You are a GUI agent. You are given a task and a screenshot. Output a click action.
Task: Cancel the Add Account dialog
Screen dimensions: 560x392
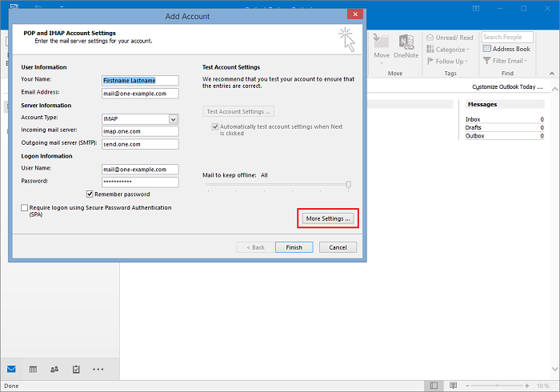tap(338, 247)
